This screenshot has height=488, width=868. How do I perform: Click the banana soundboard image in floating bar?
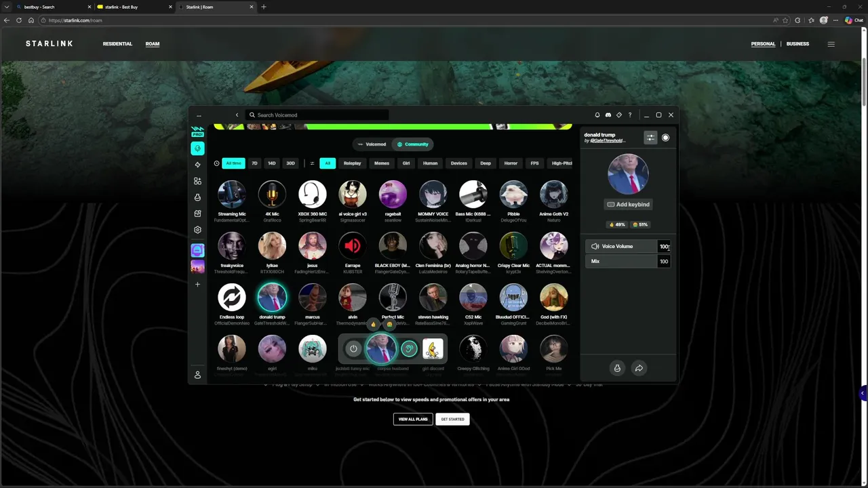coord(433,349)
